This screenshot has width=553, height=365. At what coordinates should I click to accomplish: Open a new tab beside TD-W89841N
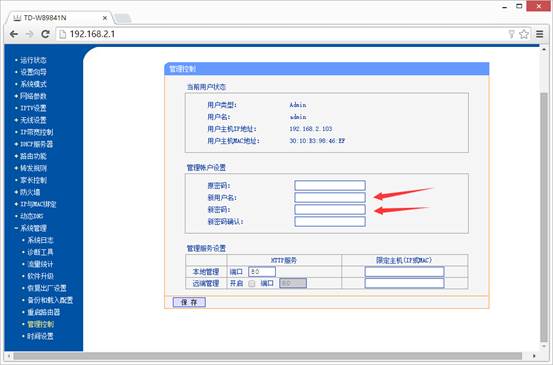[122, 18]
